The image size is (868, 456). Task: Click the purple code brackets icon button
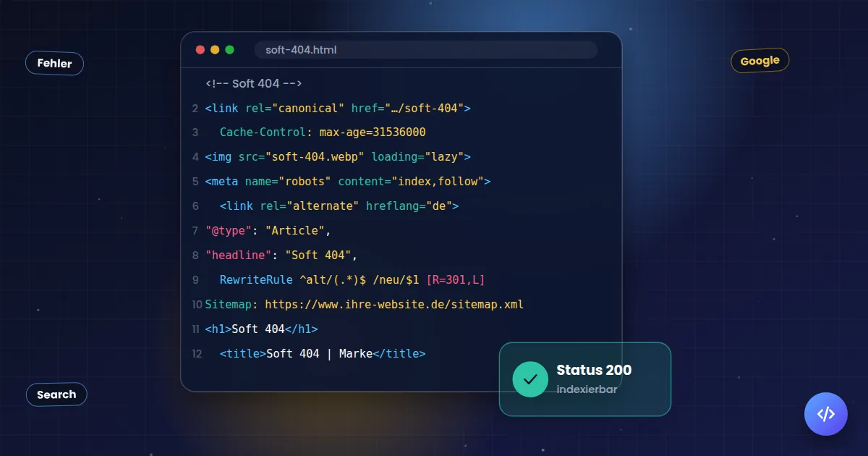826,414
